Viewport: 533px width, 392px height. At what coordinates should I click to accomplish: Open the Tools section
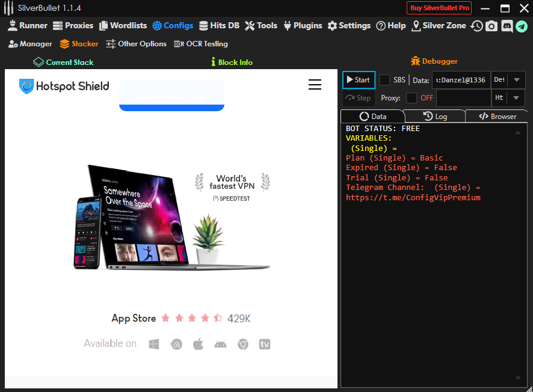[x=261, y=25]
